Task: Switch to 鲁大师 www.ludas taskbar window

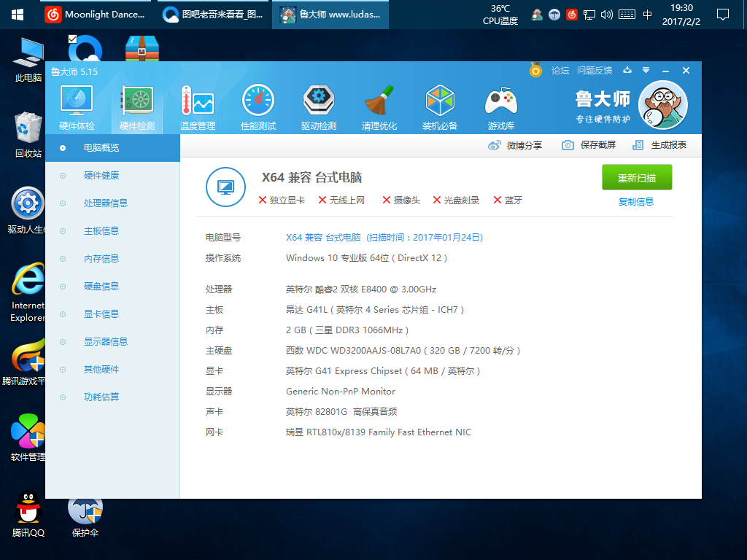Action: [x=330, y=15]
